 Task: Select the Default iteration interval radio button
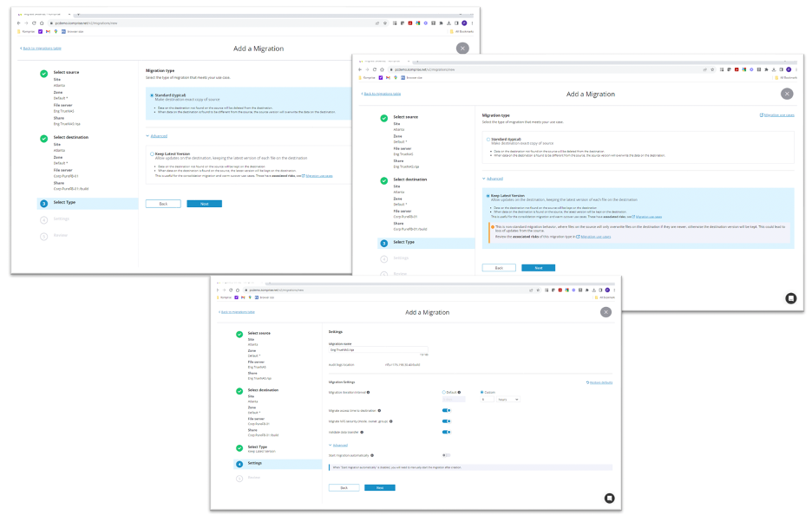click(444, 392)
